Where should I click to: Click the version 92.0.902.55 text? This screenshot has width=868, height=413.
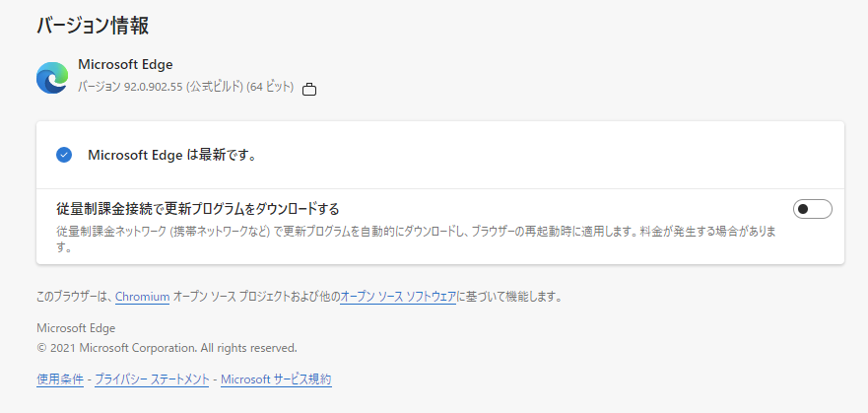click(x=186, y=87)
